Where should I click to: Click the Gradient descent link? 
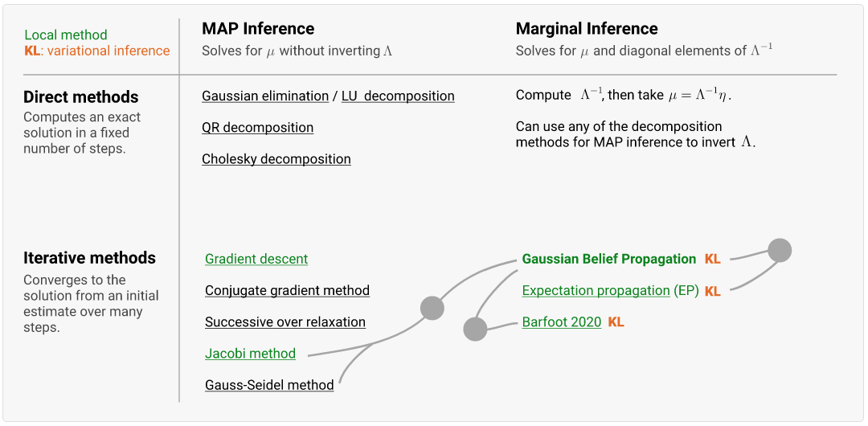tap(256, 259)
